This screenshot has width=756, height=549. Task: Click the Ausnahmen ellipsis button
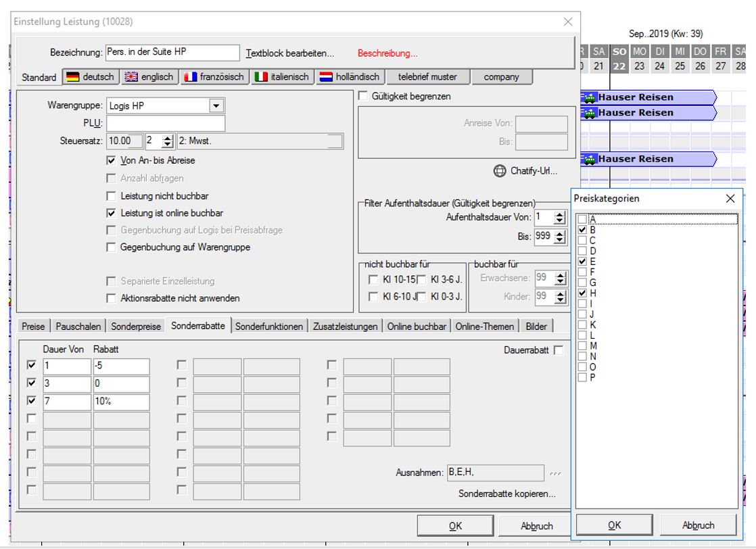(x=556, y=473)
